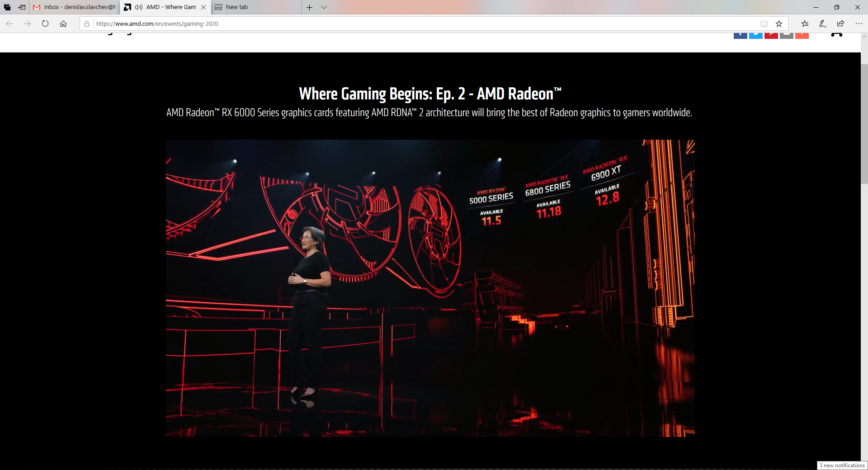Toggle reading view

coord(764,23)
